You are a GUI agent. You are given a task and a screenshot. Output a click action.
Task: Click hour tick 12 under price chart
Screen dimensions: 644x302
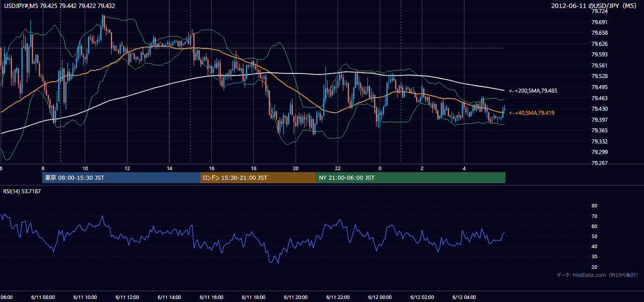click(127, 169)
